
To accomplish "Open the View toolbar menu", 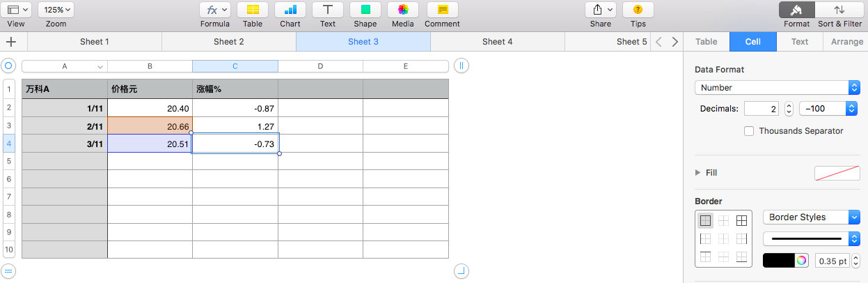I will click(16, 10).
